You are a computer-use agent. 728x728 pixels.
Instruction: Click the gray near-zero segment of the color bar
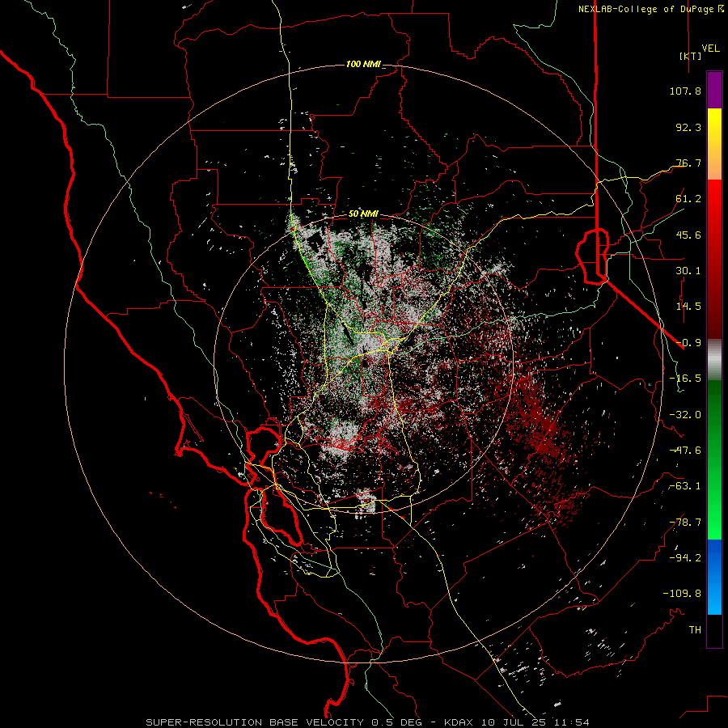coord(714,360)
